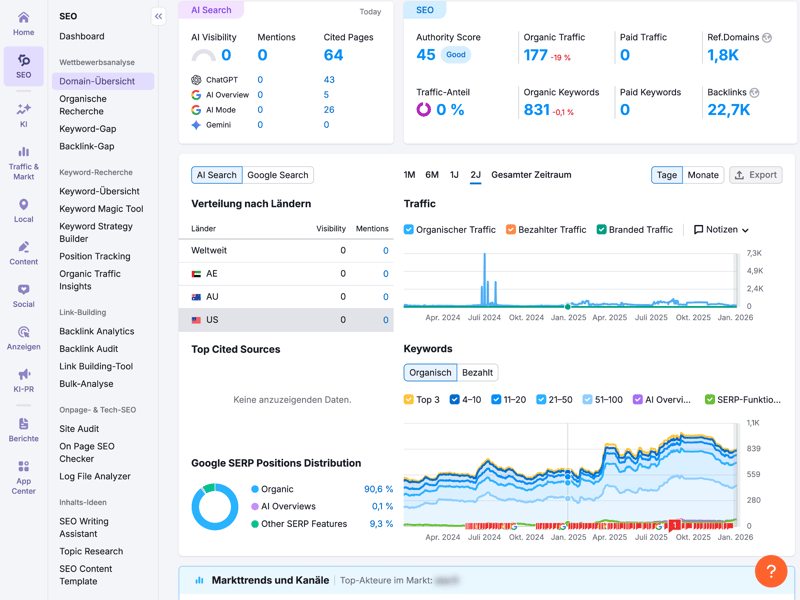
Task: Open Traffic & Markt section icon
Action: (23, 153)
